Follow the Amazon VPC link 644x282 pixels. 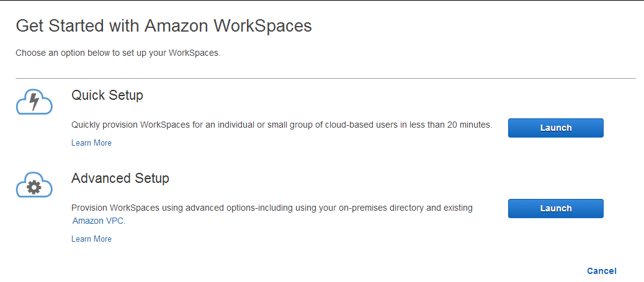tap(99, 221)
